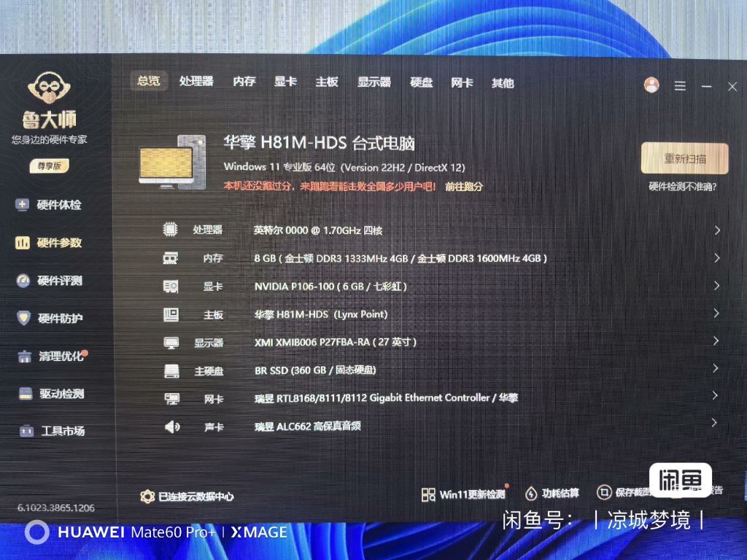Viewport: 747px width, 560px height.
Task: Open 清理优化 cleanup section
Action: (52, 356)
